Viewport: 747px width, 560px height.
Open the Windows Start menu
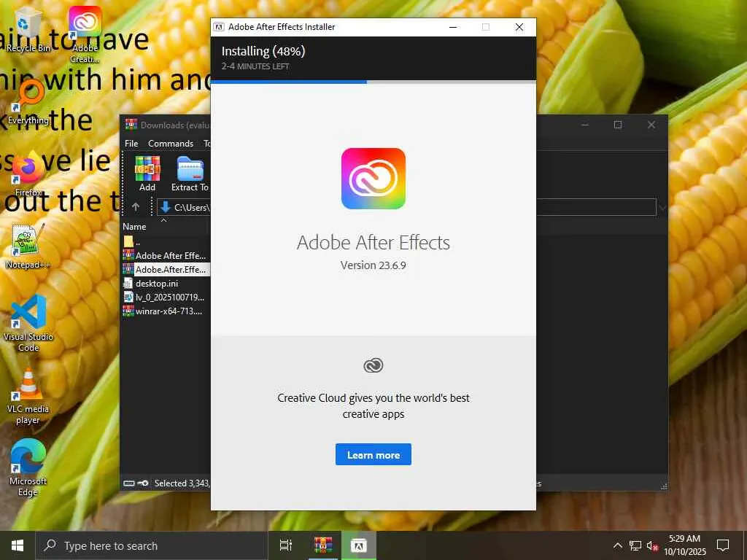[x=18, y=545]
